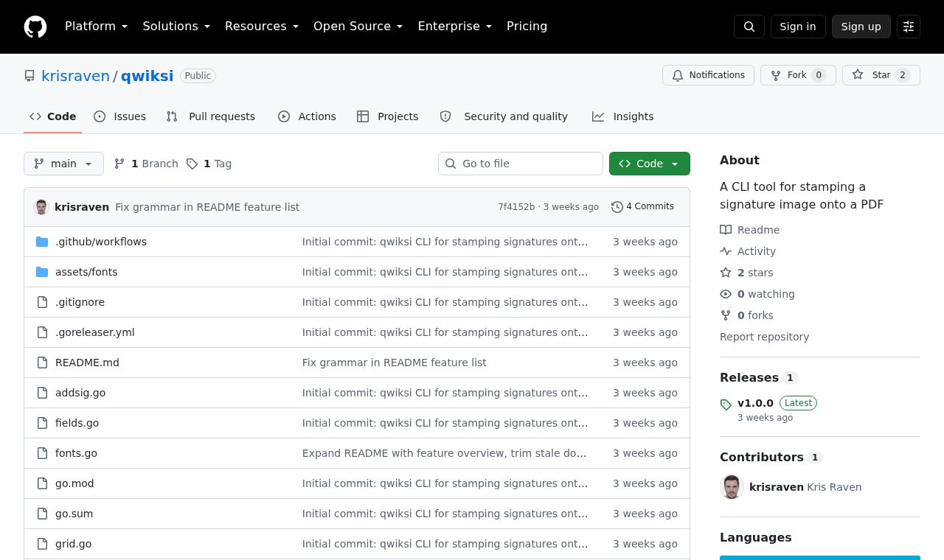Click the assets/fonts folder icon
944x560 pixels.
(x=42, y=272)
